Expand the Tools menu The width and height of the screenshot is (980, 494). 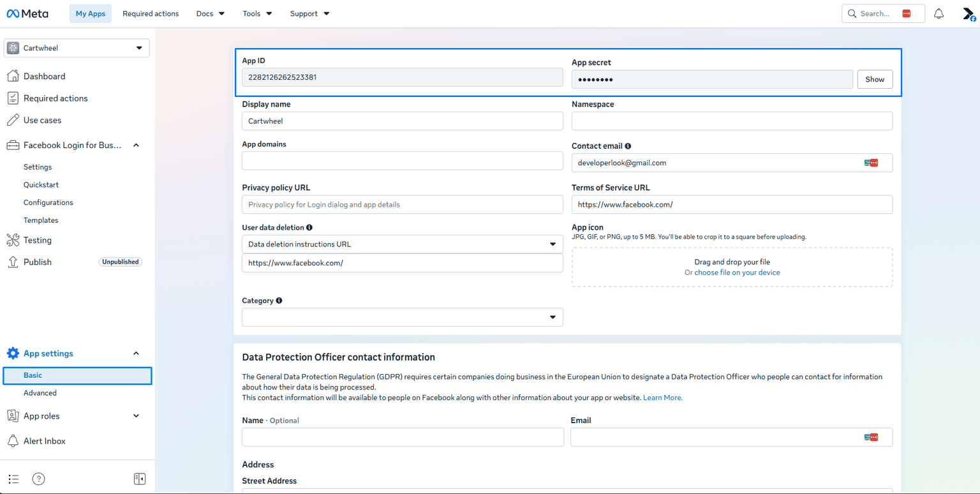tap(258, 13)
